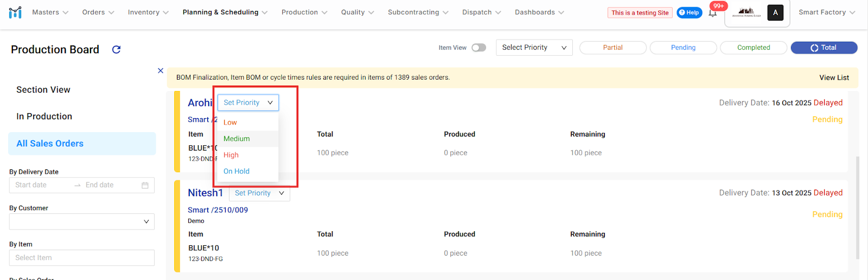Close the sidebar filter panel with X
This screenshot has height=280, width=868.
click(x=161, y=70)
